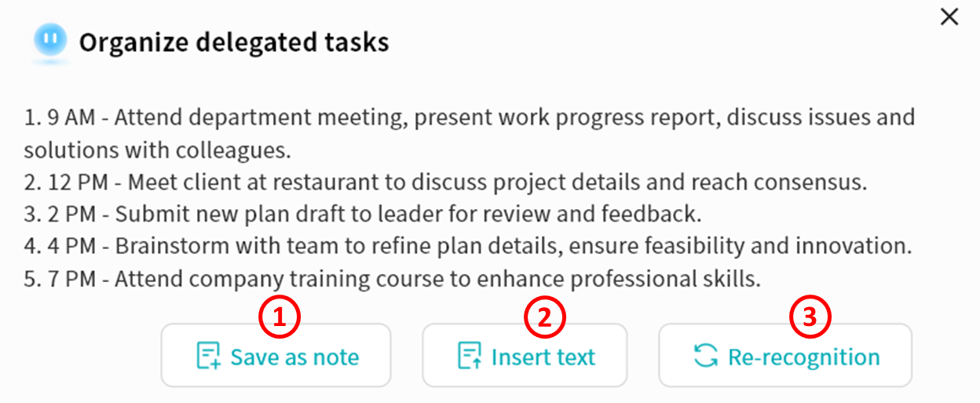Image resolution: width=980 pixels, height=403 pixels.
Task: Click the red circled number 1 marker
Action: coord(280,317)
